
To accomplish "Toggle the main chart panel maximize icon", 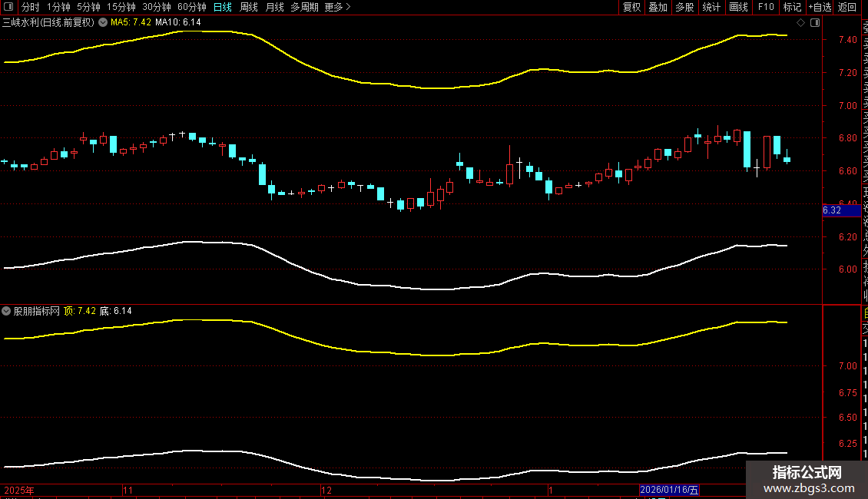I will tap(815, 22).
